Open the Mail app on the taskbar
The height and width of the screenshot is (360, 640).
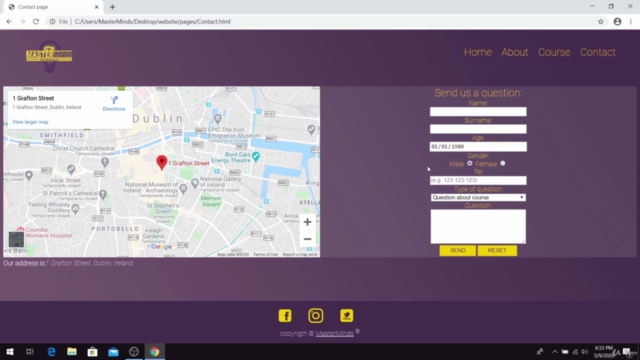tap(113, 351)
